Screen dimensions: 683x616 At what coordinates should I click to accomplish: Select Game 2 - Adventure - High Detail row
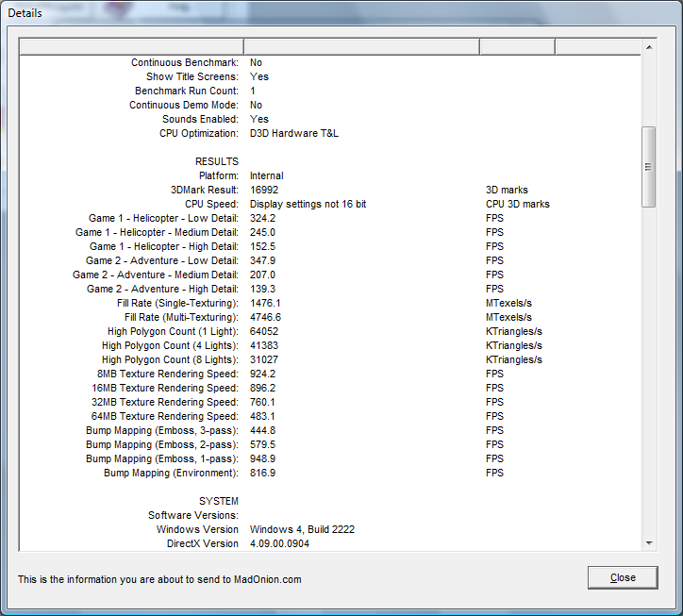coord(162,289)
